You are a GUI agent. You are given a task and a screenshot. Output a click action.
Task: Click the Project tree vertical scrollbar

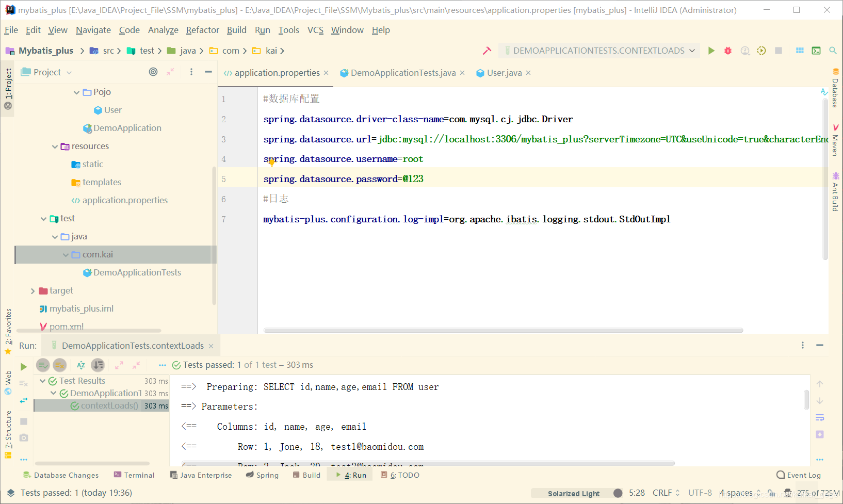click(x=214, y=235)
